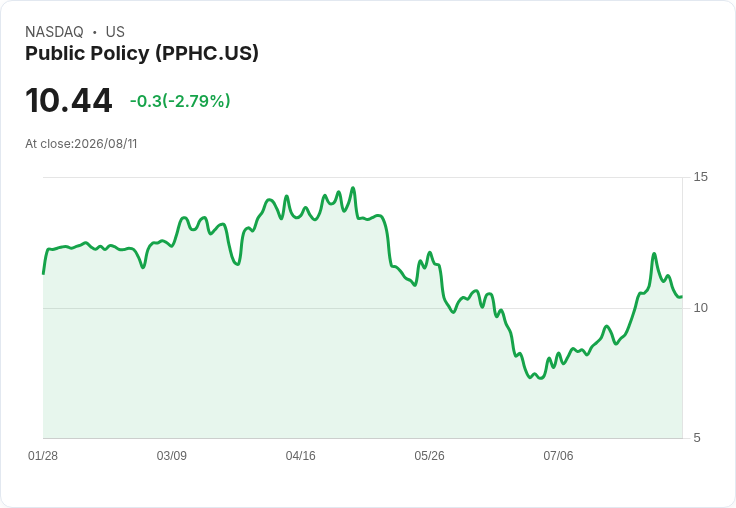This screenshot has width=736, height=508.
Task: Click the -0.3(-2.79%) change value
Action: click(x=180, y=101)
